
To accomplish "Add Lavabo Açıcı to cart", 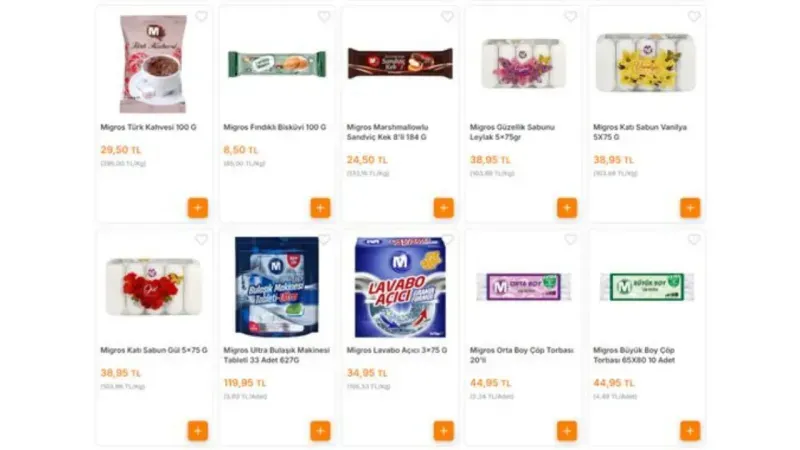I will coord(443,431).
